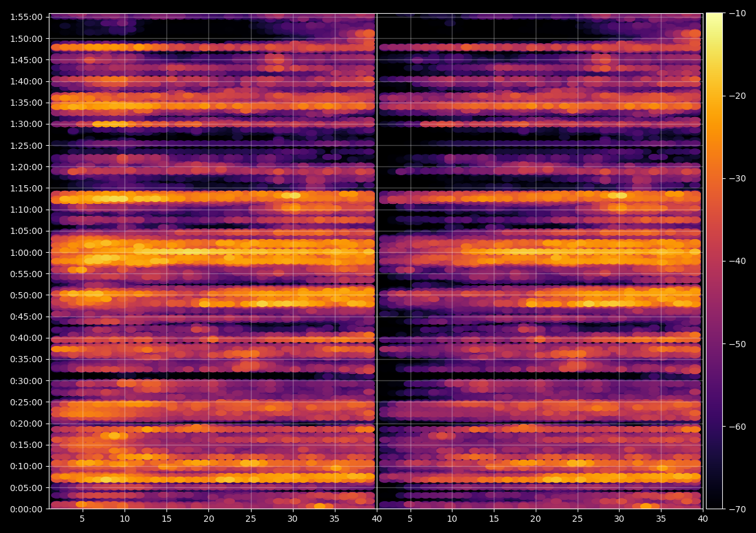This screenshot has width=756, height=533.
Task: Click the 40 label between the two heatmaps
Action: (x=376, y=519)
